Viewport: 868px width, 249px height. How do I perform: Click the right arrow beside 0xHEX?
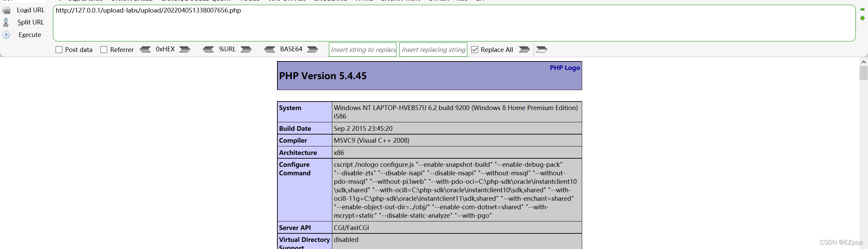(x=185, y=50)
